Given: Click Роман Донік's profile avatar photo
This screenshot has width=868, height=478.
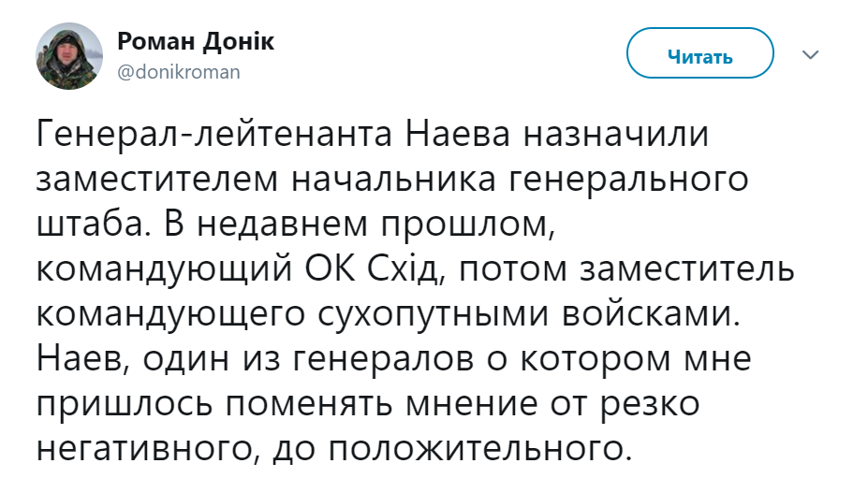Looking at the screenshot, I should point(67,56).
